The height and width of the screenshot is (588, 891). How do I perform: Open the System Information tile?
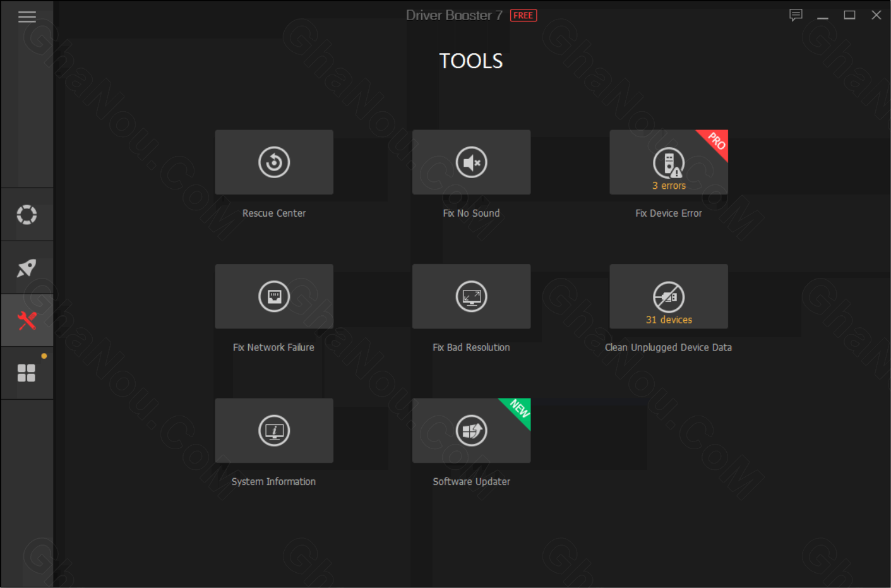274,431
